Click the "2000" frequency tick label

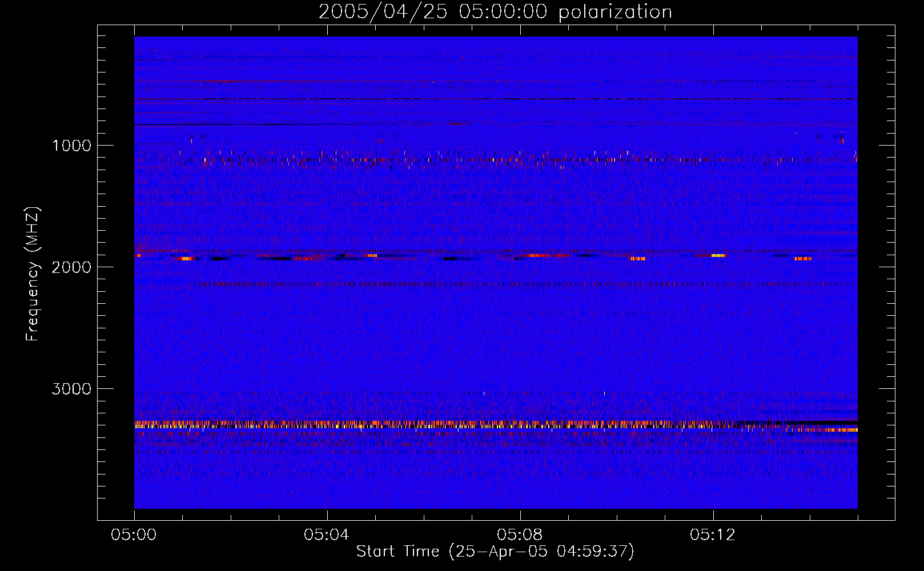point(71,267)
